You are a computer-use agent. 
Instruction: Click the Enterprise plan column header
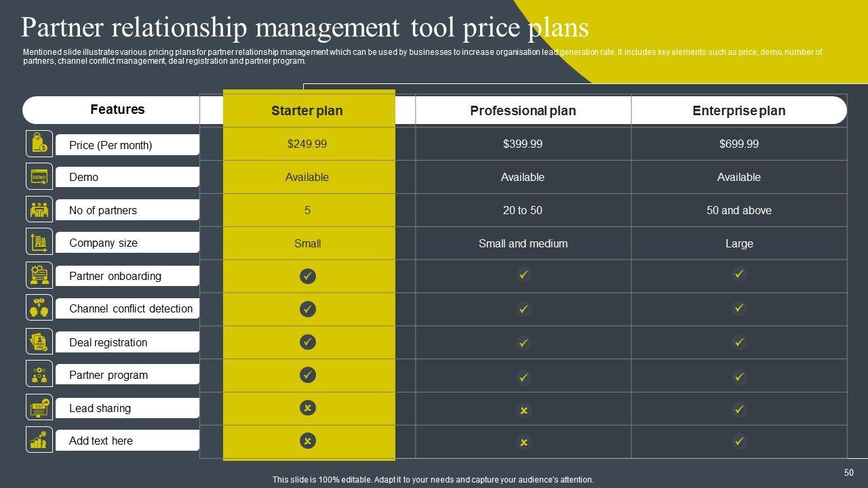pos(738,110)
